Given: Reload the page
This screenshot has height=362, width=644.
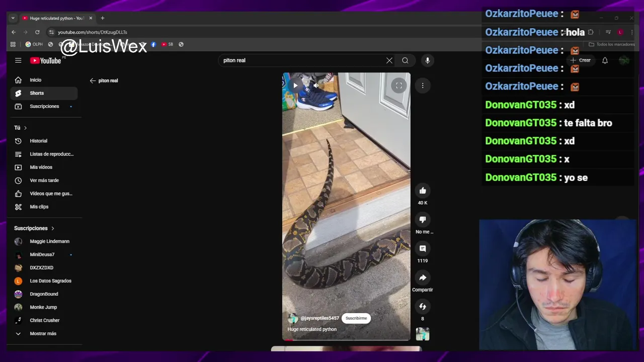Looking at the screenshot, I should click(37, 32).
